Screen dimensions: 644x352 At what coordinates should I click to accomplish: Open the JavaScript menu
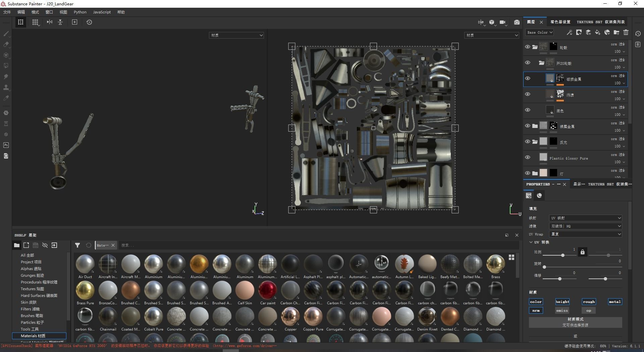coord(102,12)
